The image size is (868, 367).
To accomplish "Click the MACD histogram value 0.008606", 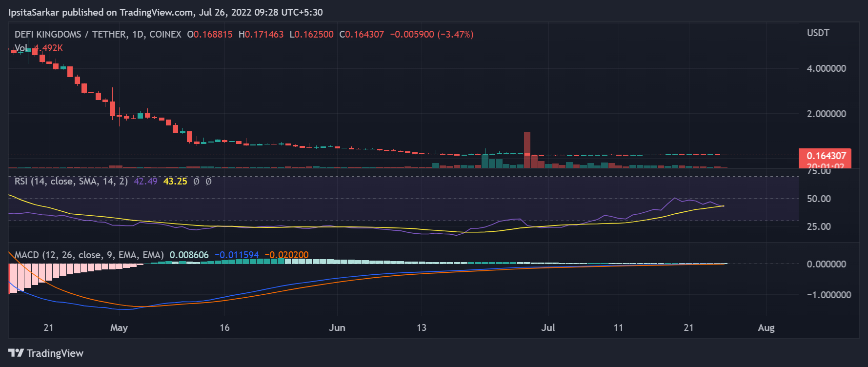I will 189,255.
